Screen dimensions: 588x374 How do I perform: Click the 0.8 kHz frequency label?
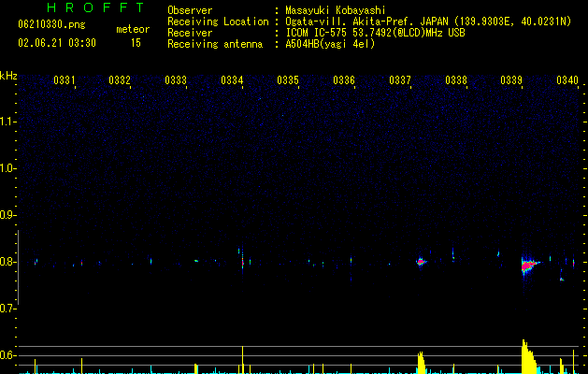tap(7, 262)
